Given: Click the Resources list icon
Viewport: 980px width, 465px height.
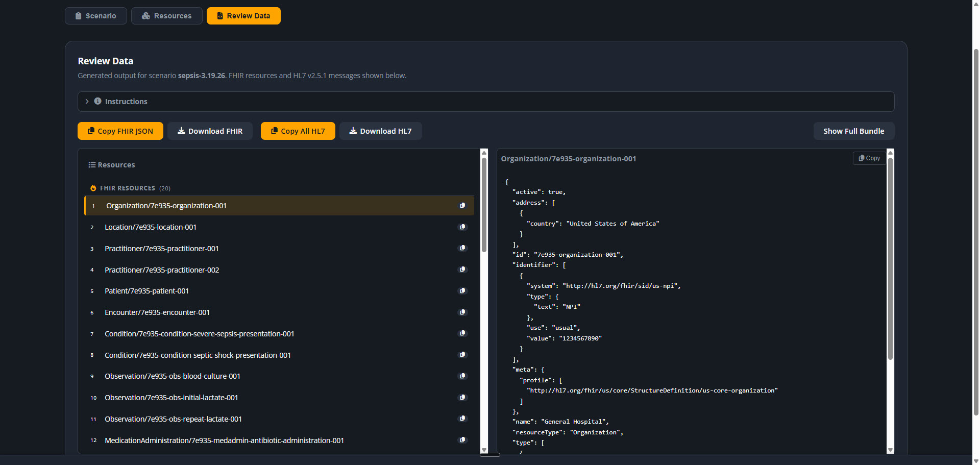Looking at the screenshot, I should point(92,165).
